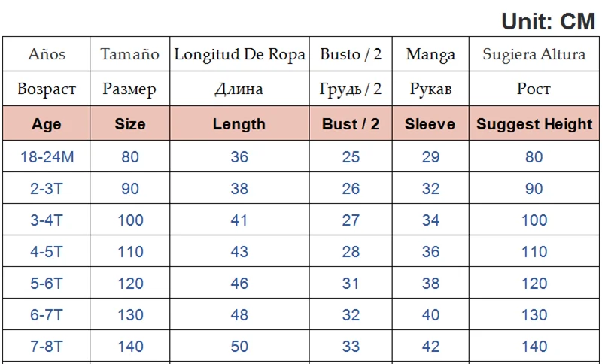Select length value 36 for 18-24M
Screen dimensions: 602x364
[239, 157]
